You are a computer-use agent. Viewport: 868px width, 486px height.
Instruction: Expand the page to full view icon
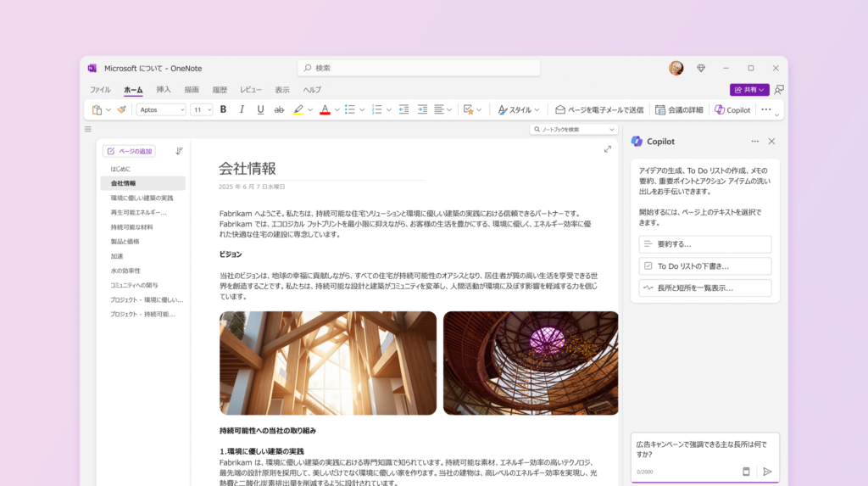click(x=607, y=149)
